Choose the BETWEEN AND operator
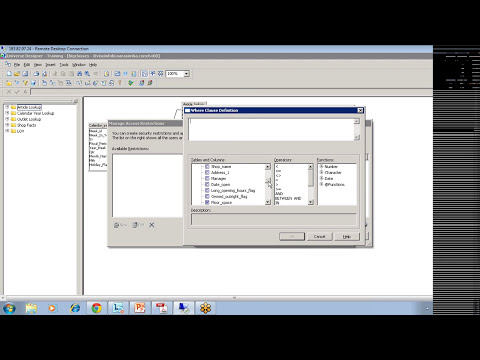This screenshot has height=360, width=480. click(288, 198)
